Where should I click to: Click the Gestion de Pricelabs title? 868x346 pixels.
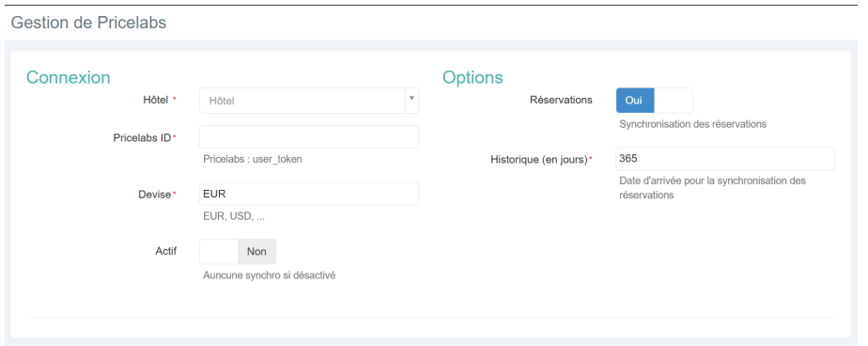(x=88, y=23)
